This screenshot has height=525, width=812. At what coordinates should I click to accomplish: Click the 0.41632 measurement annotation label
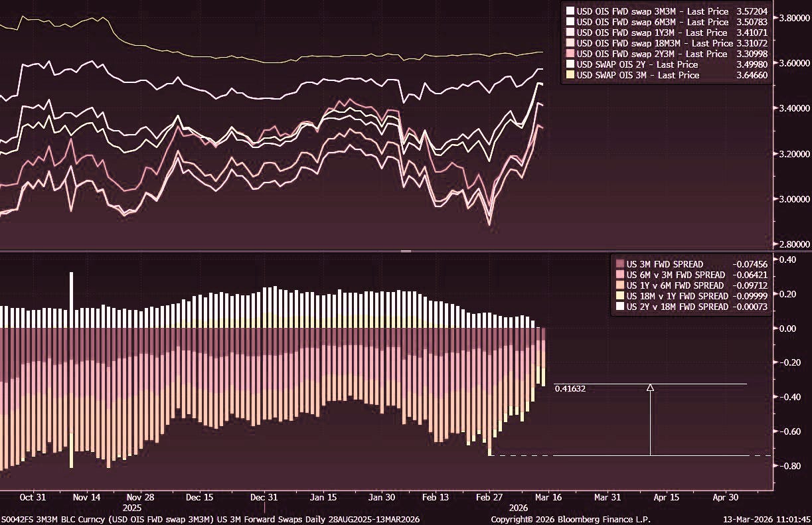click(570, 389)
